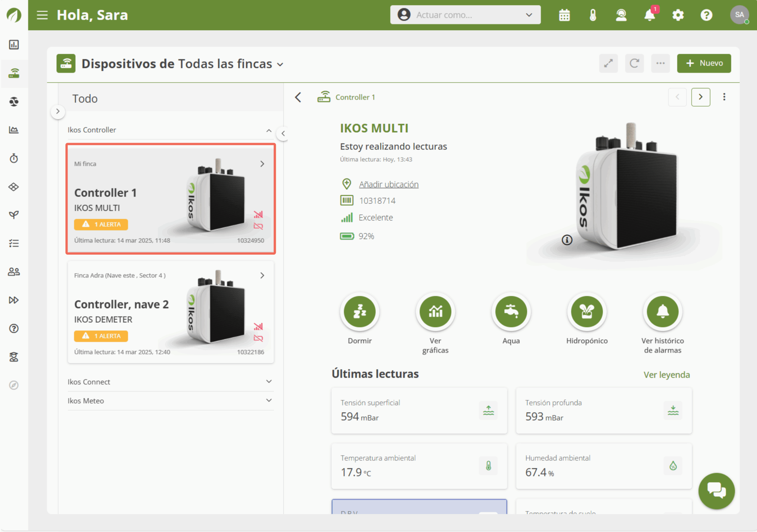This screenshot has width=757, height=532.
Task: Expand the Ikos Connect section
Action: pyautogui.click(x=269, y=381)
